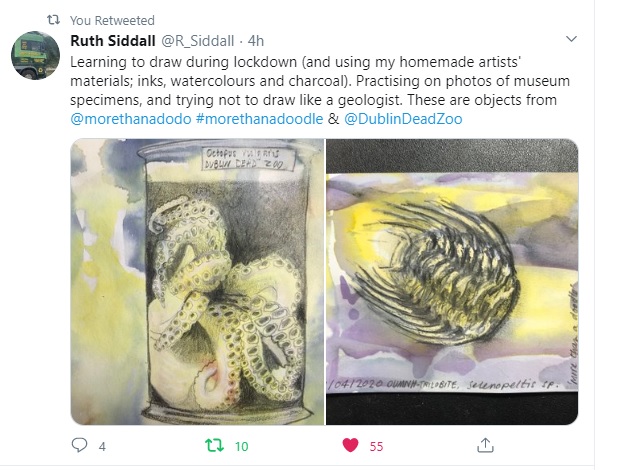Click the 4h tweet timestamp
This screenshot has height=470, width=623.
[x=255, y=41]
